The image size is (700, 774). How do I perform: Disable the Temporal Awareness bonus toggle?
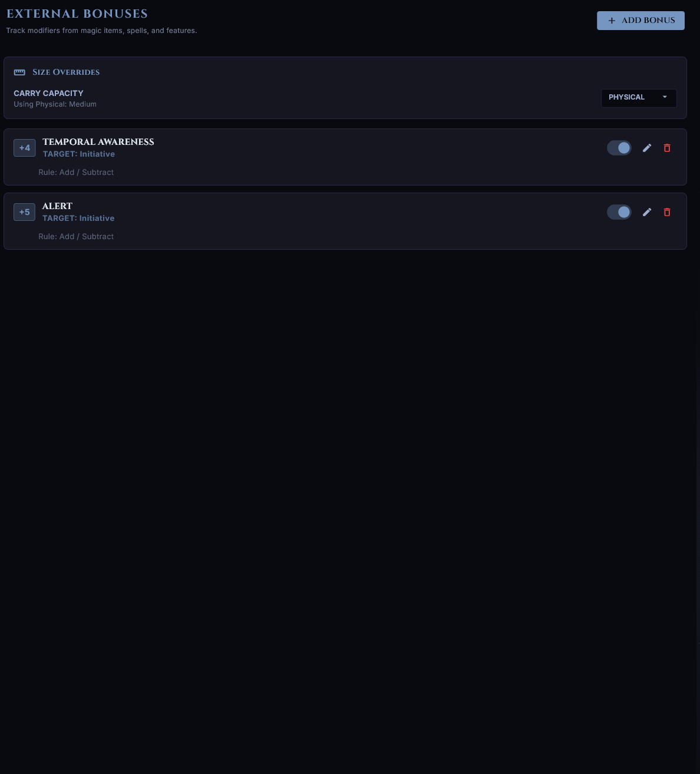619,148
